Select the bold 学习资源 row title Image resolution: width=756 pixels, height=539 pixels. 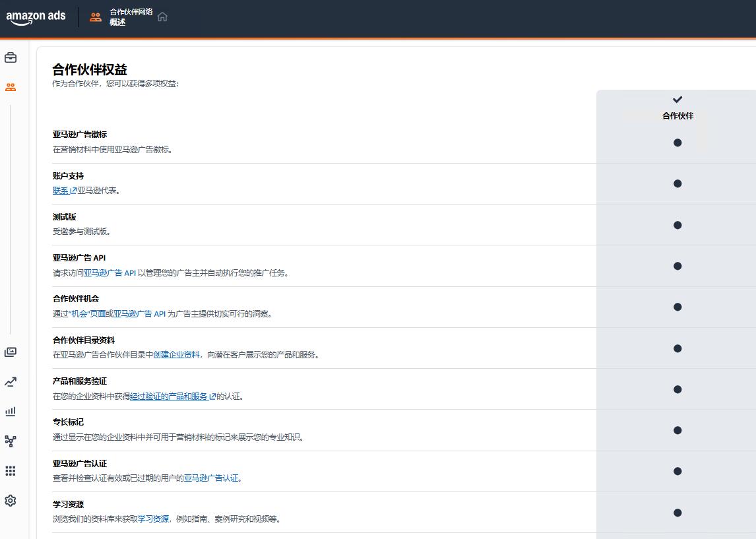coord(68,505)
